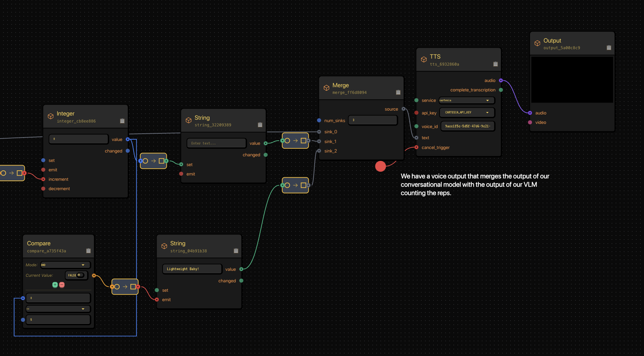Viewport: 644px width, 356px height.
Task: Click the clipboard icon on Merge node
Action: (x=398, y=92)
